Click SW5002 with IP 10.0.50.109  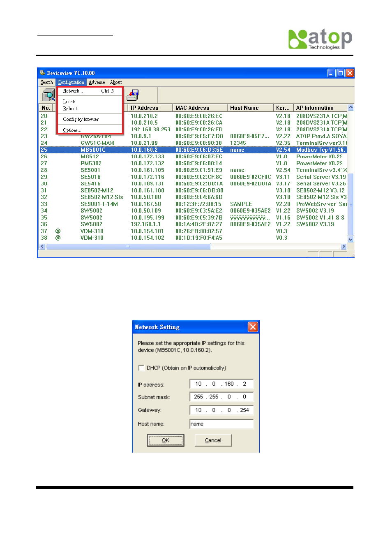[91, 210]
